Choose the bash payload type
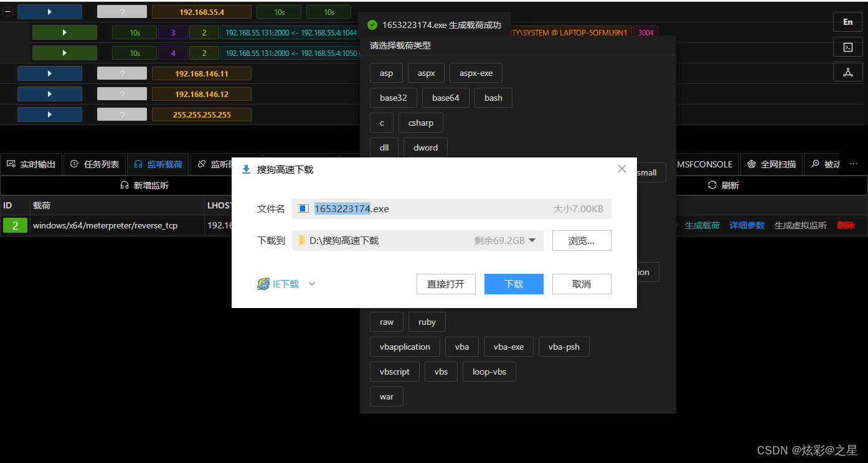 pos(493,98)
